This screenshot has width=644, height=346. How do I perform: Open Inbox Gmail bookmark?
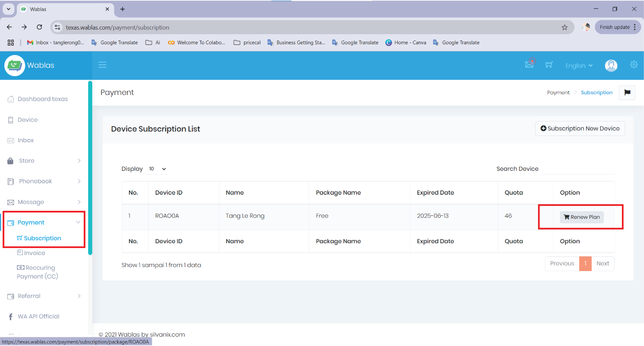[55, 43]
